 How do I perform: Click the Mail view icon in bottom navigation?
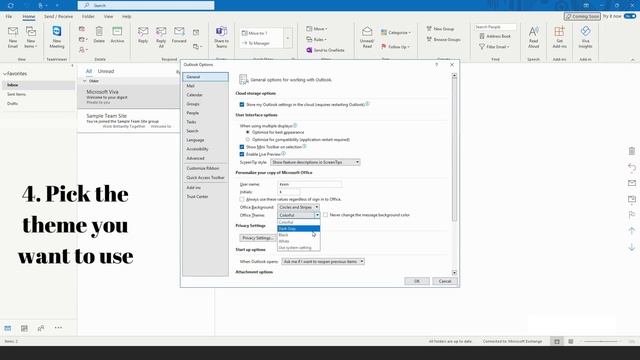8,328
